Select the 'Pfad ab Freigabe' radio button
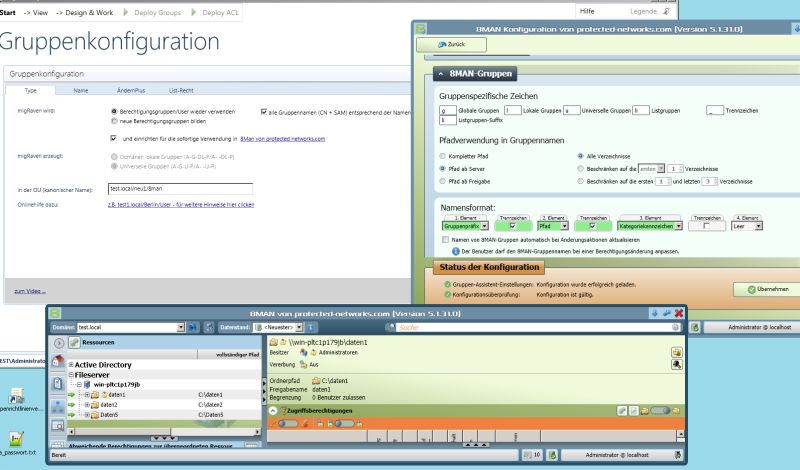The width and height of the screenshot is (800, 470). click(442, 181)
